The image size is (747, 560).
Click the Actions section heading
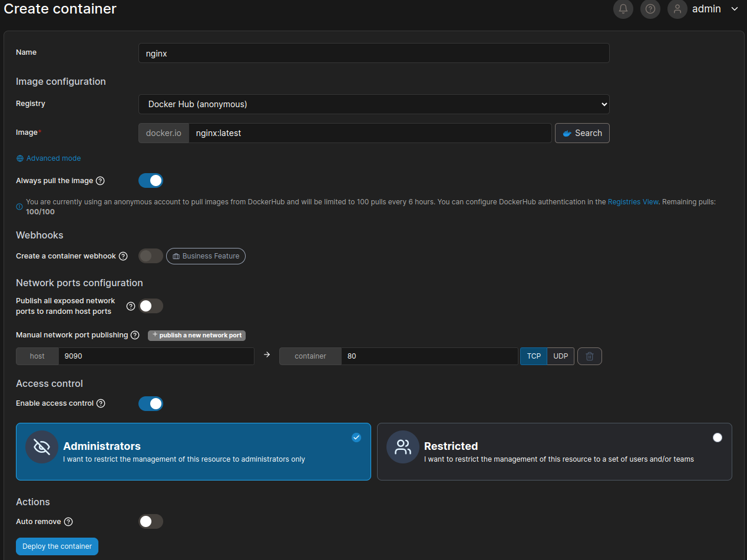pos(33,502)
